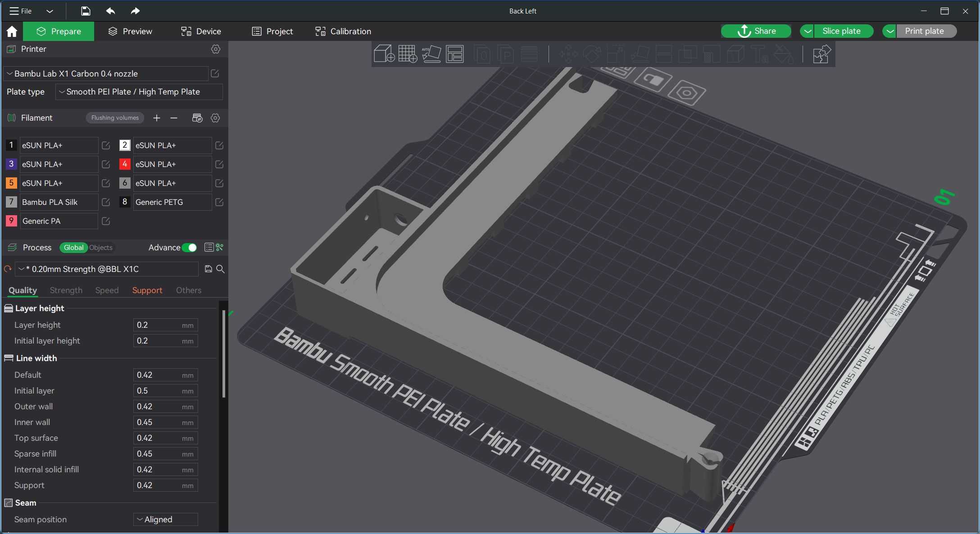Switch to the Device tab

201,31
